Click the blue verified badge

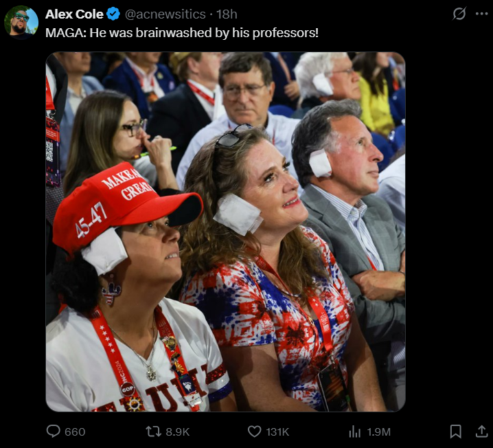[113, 14]
